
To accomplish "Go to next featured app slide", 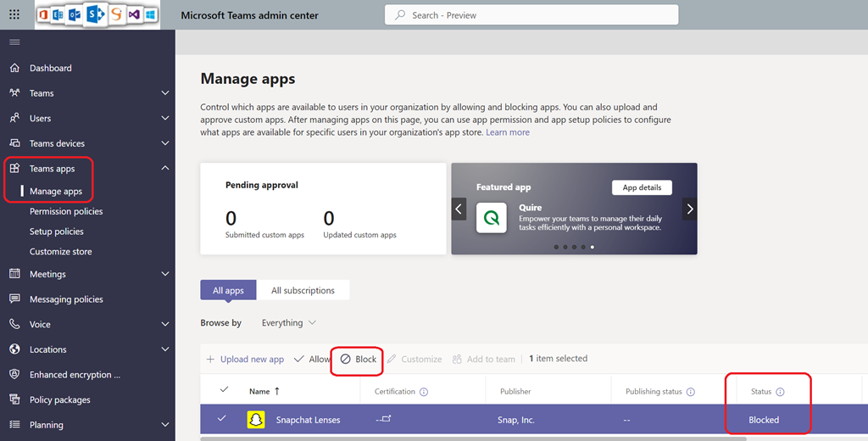I will coord(690,209).
